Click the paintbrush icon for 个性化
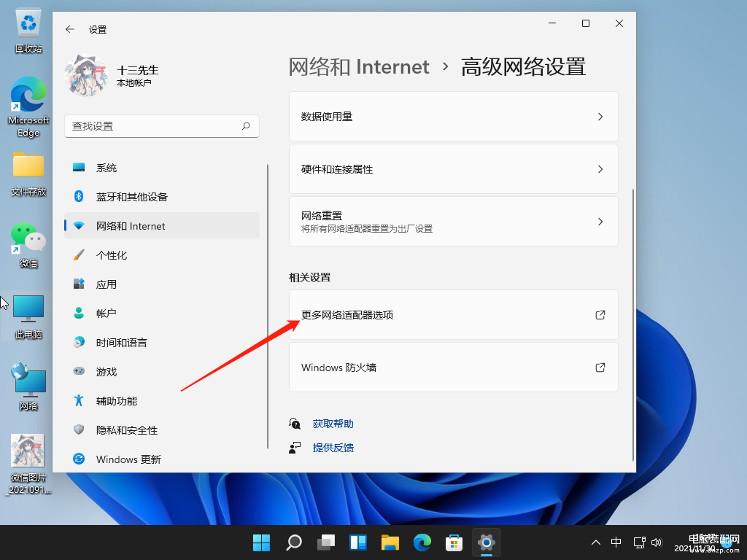 pyautogui.click(x=79, y=254)
